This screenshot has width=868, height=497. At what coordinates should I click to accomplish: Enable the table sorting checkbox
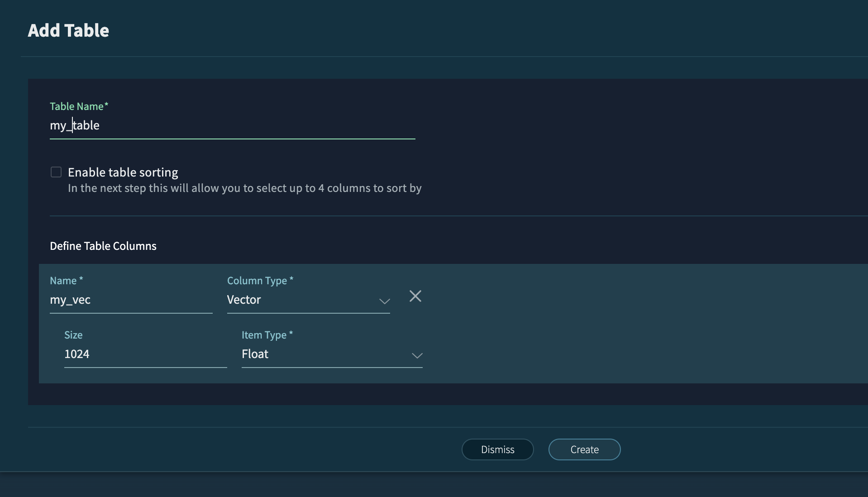56,172
